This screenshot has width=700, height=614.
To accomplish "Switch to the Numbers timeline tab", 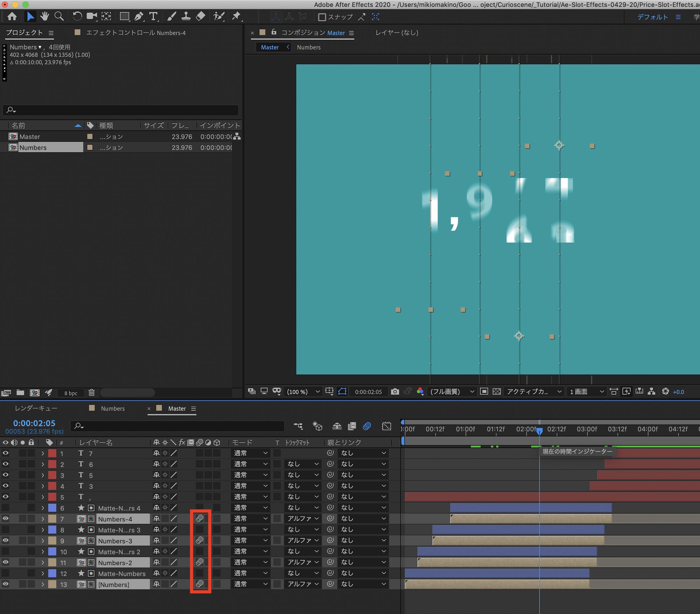I will click(112, 409).
